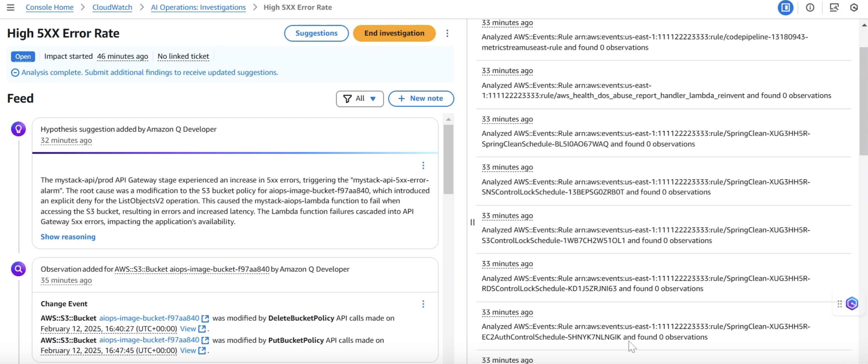Open the investigation kebab menu beside End investigation
868x364 pixels.
click(x=447, y=33)
